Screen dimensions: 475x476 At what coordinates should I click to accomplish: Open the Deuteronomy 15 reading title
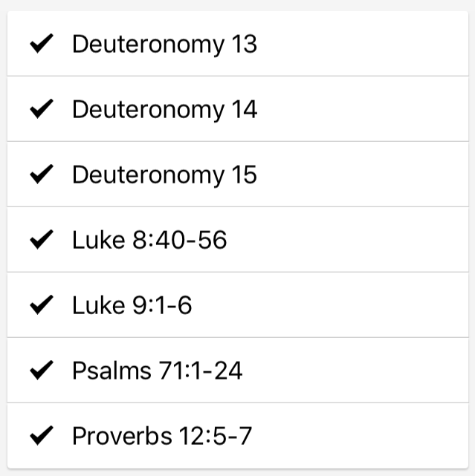(164, 175)
